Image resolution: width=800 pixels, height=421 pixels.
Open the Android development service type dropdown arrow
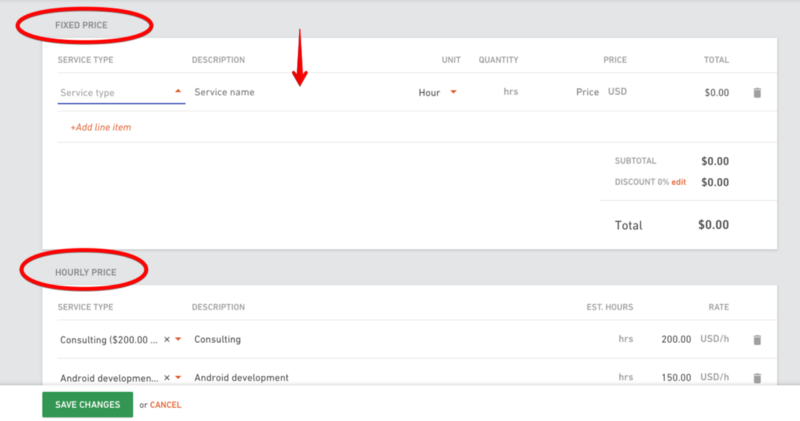click(178, 378)
